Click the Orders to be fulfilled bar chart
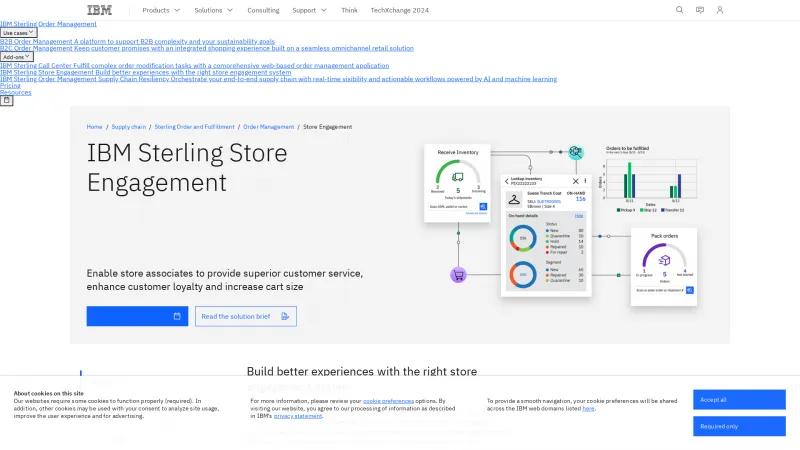 tap(650, 179)
